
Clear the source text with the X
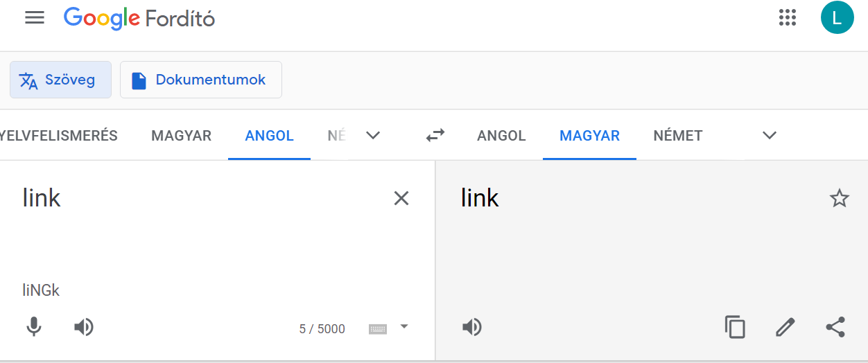coord(401,199)
